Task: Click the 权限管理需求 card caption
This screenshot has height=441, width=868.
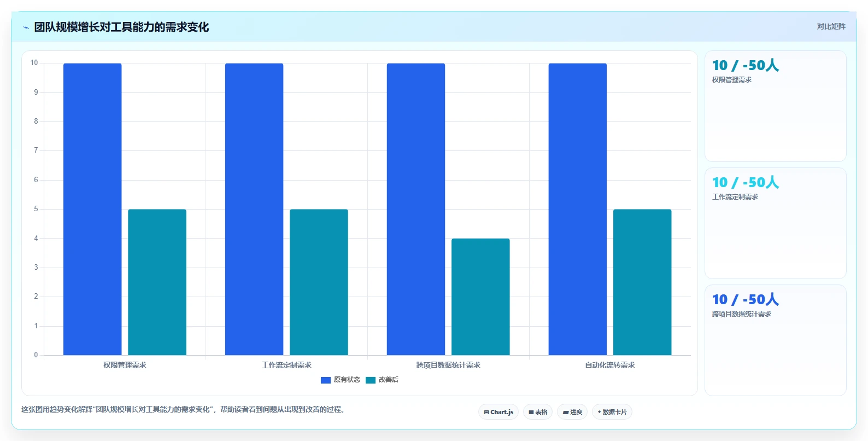Action: (732, 80)
